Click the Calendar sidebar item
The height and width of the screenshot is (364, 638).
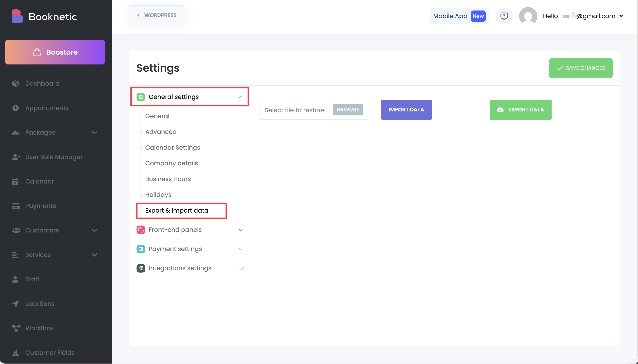(39, 181)
